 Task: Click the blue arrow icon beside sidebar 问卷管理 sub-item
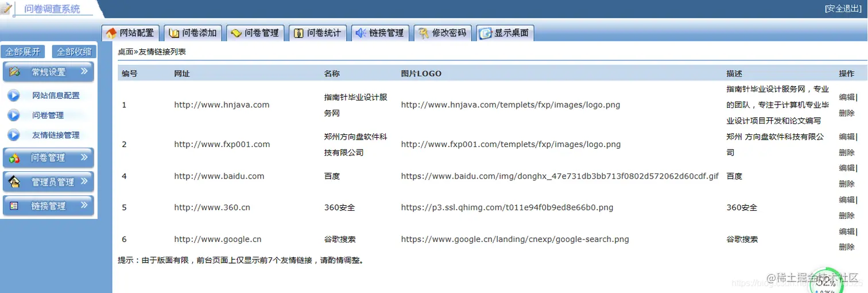point(14,115)
